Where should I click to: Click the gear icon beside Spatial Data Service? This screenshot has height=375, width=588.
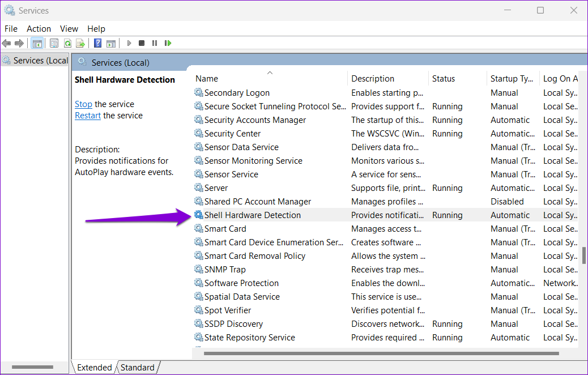tap(199, 296)
